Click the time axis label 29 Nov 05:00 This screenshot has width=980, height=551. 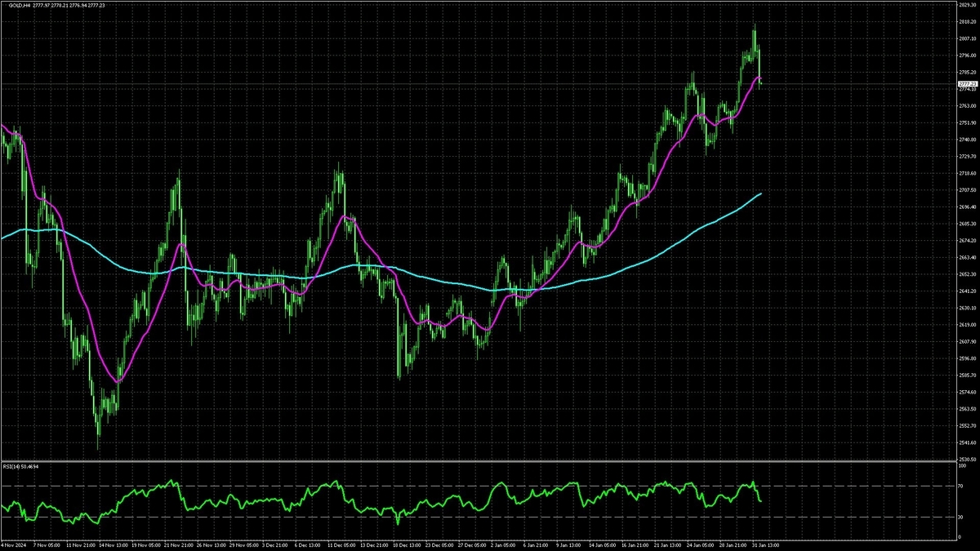pyautogui.click(x=243, y=544)
